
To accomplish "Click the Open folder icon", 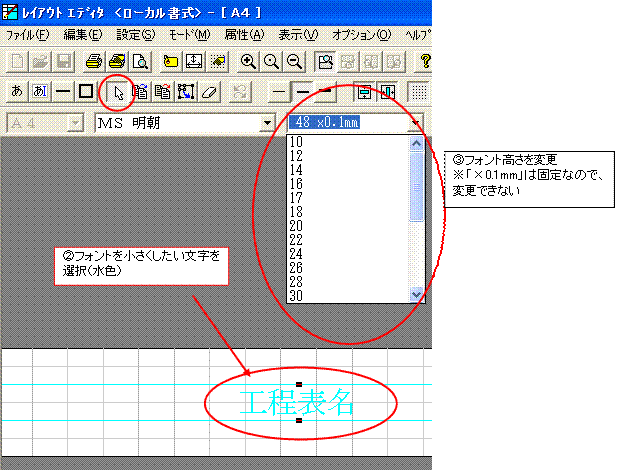I will coord(40,61).
